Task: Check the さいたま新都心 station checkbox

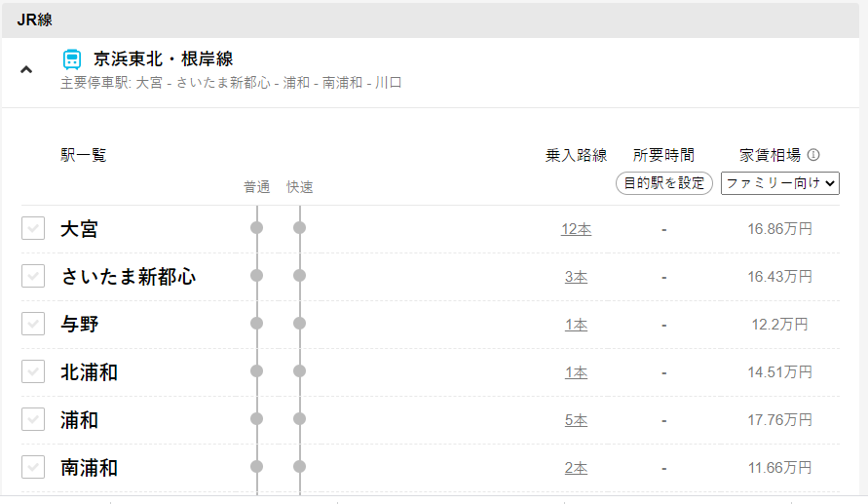Action: click(x=33, y=276)
